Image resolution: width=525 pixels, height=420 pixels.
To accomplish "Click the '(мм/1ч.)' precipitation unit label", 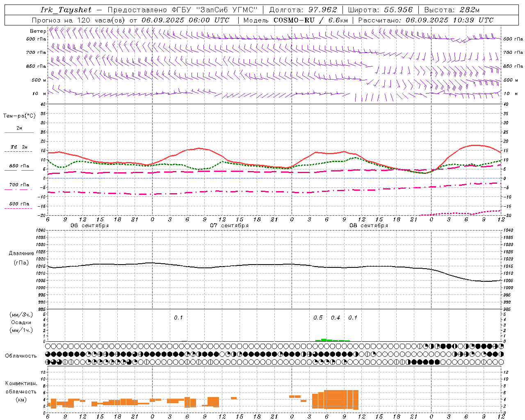I will pyautogui.click(x=21, y=331).
